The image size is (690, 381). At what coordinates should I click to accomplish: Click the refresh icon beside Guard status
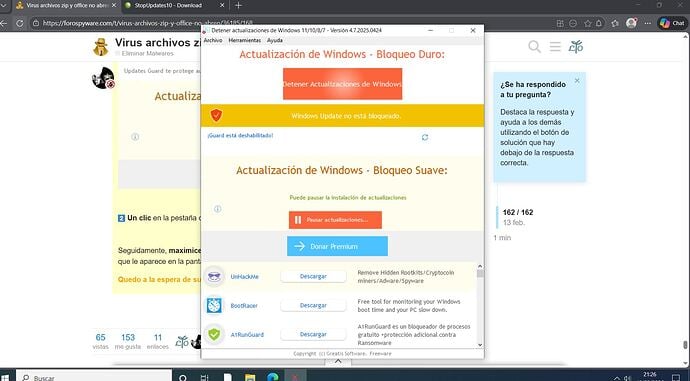[425, 137]
